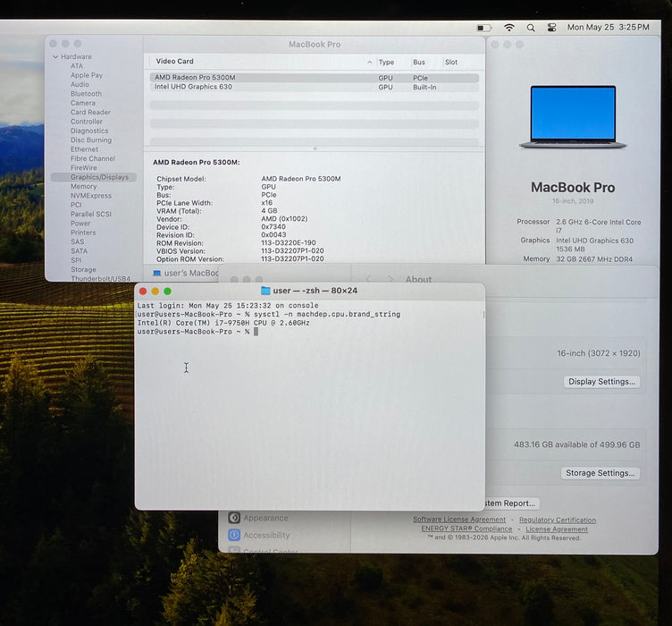672x626 pixels.
Task: Click the Chipset Model value text
Action: pos(301,179)
